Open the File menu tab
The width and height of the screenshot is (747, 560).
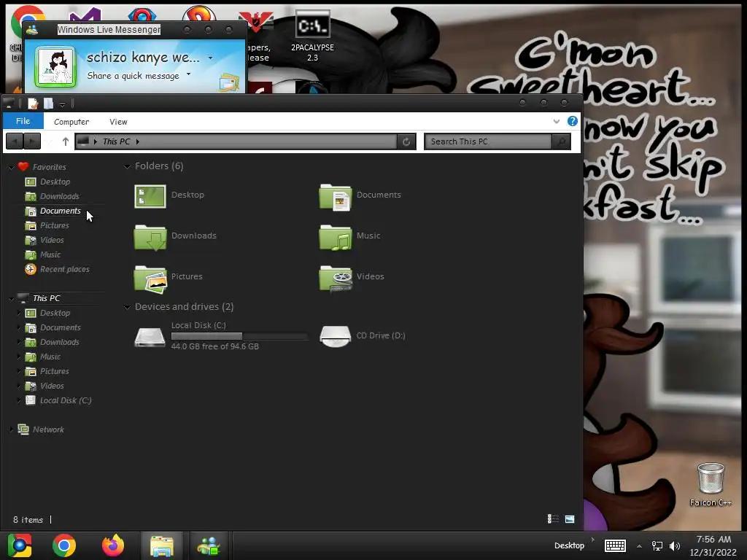click(23, 121)
